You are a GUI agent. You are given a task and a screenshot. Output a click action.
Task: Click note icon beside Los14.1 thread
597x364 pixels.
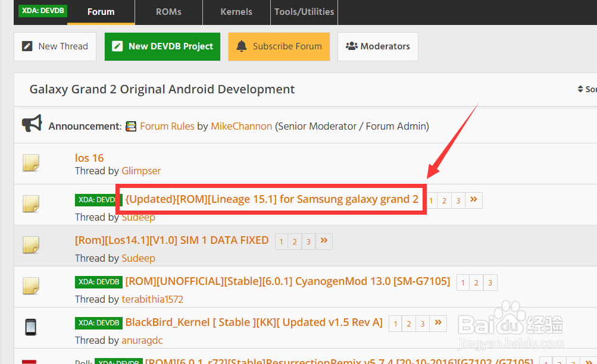(x=31, y=245)
